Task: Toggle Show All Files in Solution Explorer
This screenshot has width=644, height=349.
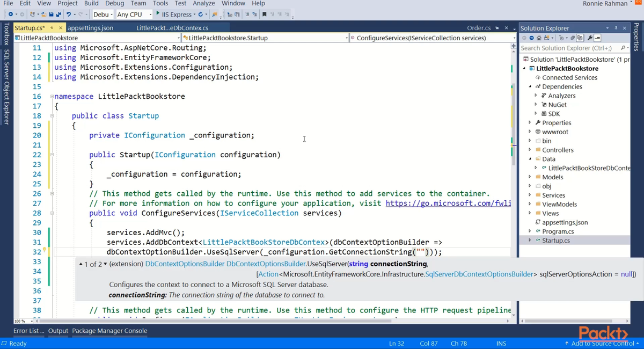Action: (x=580, y=38)
